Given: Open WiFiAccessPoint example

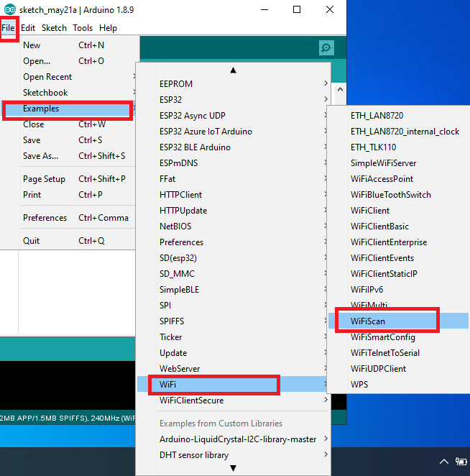Looking at the screenshot, I should tap(399, 179).
